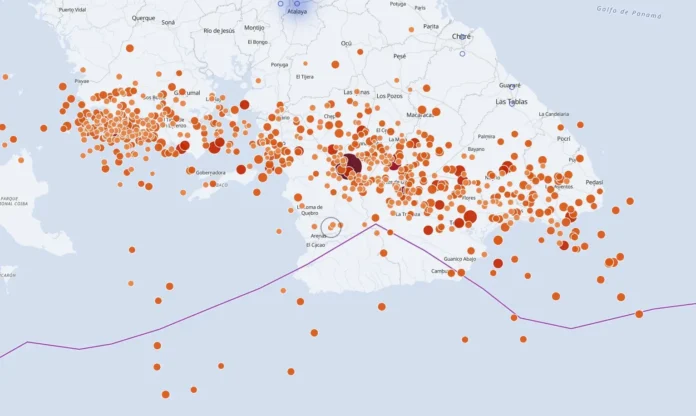Select the hollow gray circle near Arenas
Screen dimensions: 696x416
331,227
